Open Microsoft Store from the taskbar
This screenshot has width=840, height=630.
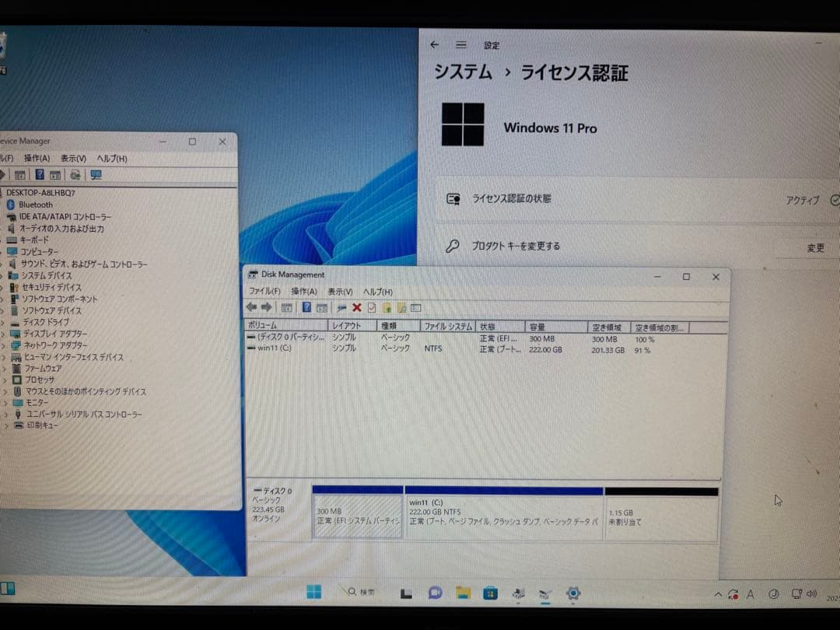pos(491,593)
